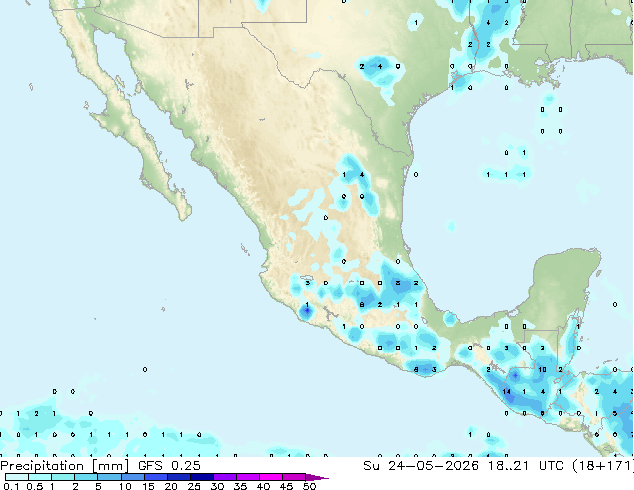Click the "20" legend label
Screen dimensions: 634x490
(171, 486)
